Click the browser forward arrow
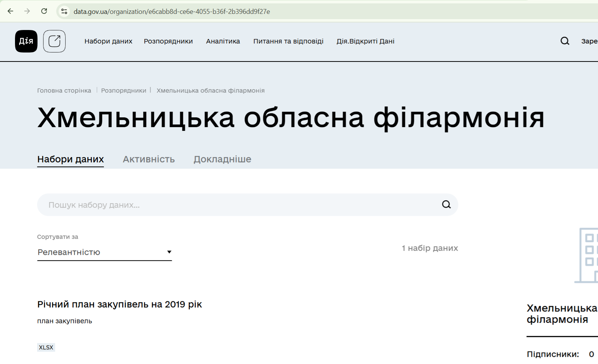 (27, 11)
